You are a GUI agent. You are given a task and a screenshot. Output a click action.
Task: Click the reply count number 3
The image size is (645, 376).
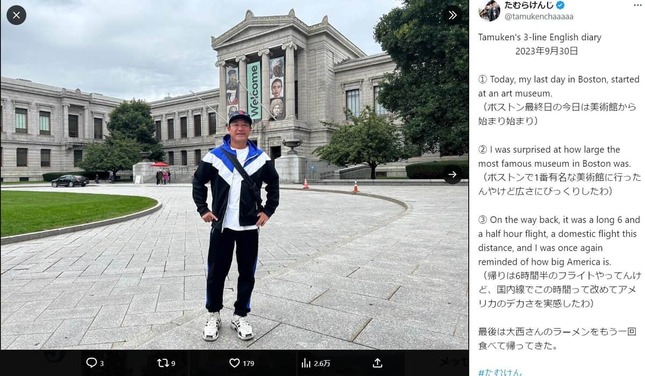point(102,363)
